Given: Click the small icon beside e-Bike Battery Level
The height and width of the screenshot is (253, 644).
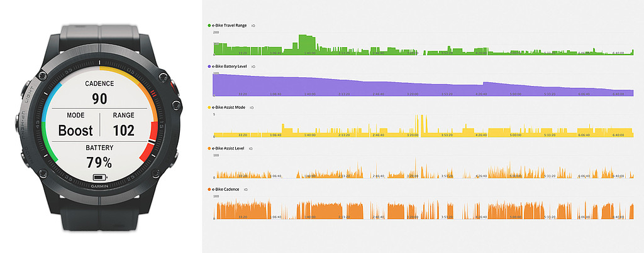Looking at the screenshot, I should 253,66.
